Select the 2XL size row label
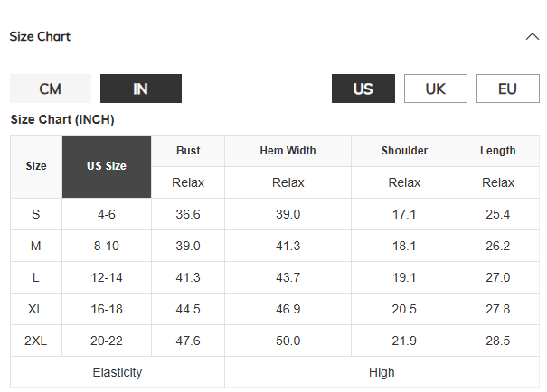Viewport: 547px width, 392px height. [36, 341]
